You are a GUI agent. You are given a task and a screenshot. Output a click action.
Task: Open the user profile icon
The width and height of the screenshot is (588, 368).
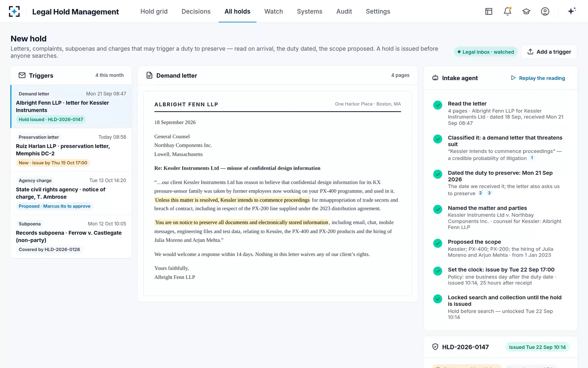(x=545, y=11)
